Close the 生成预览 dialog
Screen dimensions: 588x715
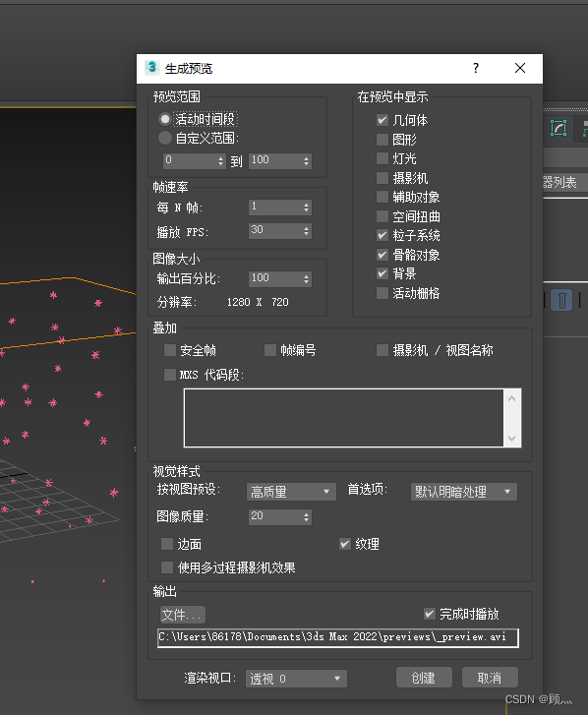point(519,69)
